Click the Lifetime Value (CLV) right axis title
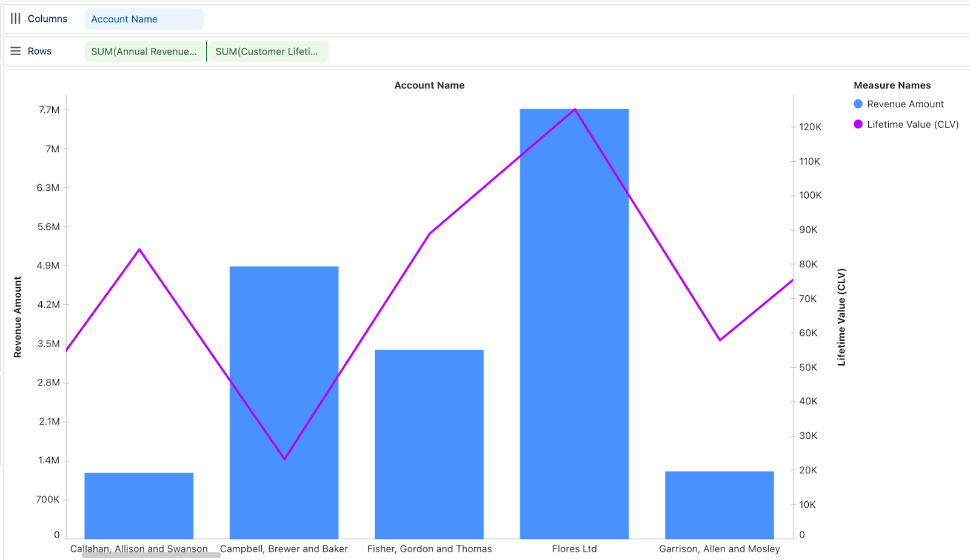Screen dimensions: 970x560 [x=841, y=317]
